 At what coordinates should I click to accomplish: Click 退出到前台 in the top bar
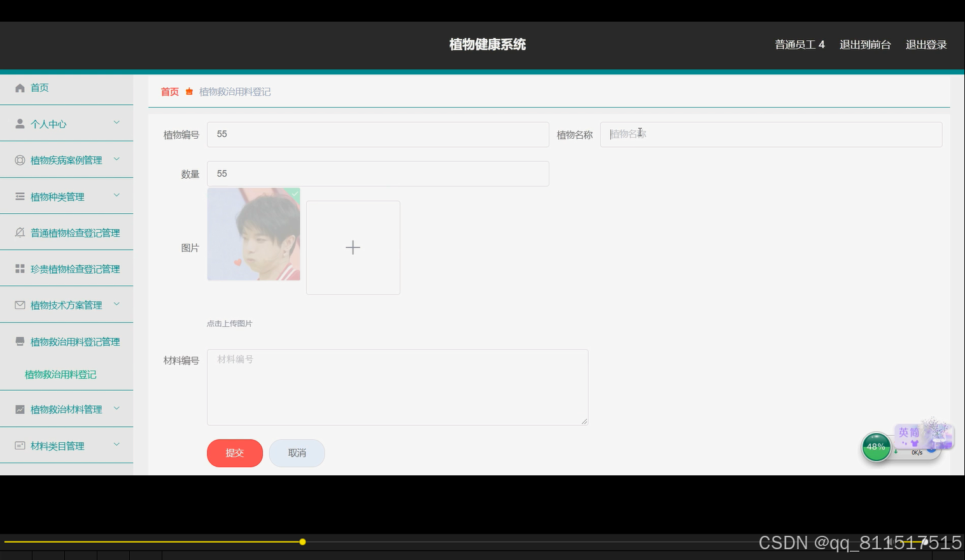pyautogui.click(x=865, y=45)
